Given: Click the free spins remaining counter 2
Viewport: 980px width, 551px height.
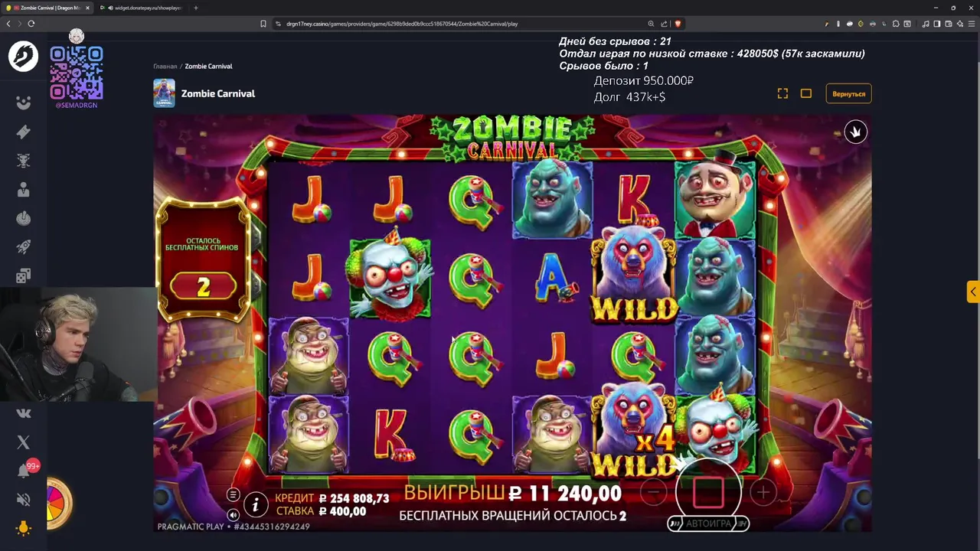Looking at the screenshot, I should pos(203,287).
